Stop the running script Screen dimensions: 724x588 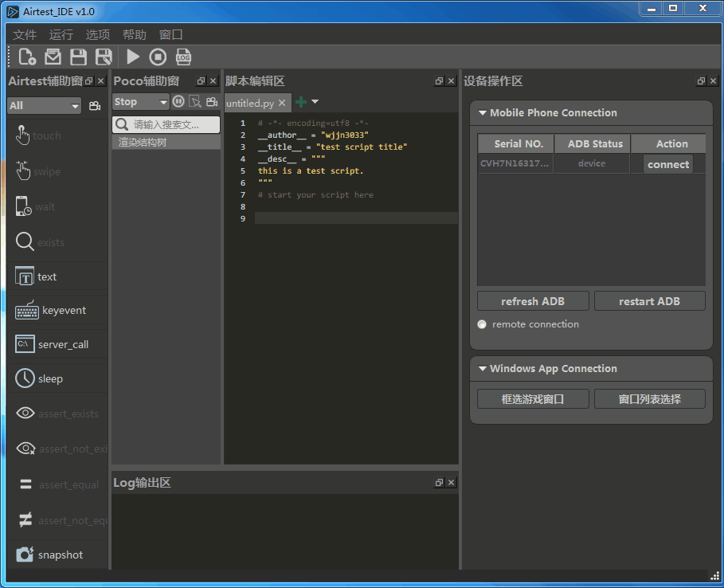click(158, 57)
